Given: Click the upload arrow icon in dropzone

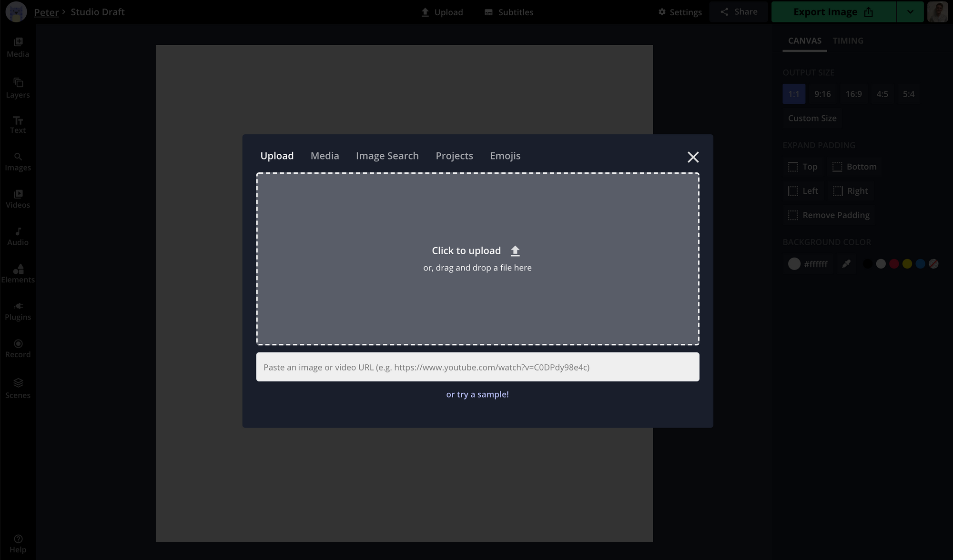Looking at the screenshot, I should click(x=515, y=251).
